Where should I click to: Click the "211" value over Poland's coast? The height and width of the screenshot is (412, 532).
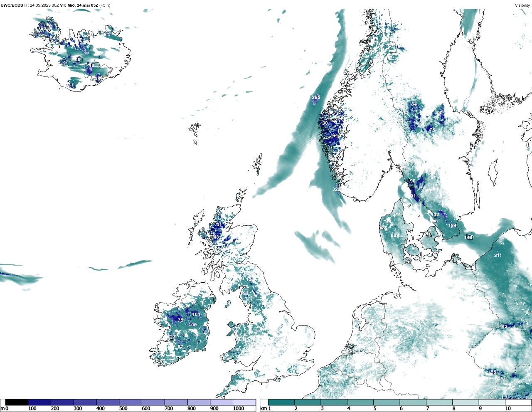498,255
